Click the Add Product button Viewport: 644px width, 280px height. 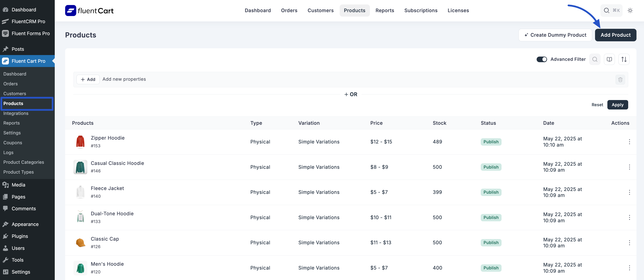point(615,35)
